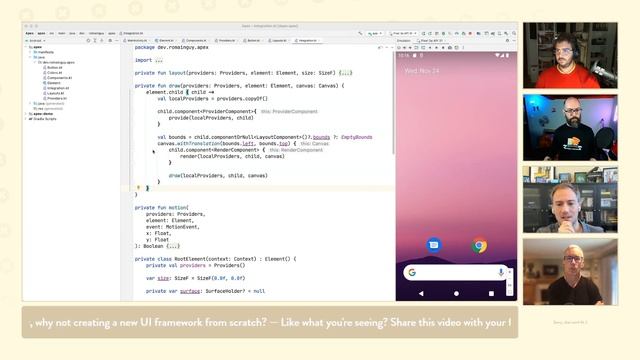The image size is (640, 360).
Task: Collapse the dev.romainguy.apex package
Action: coord(36,62)
